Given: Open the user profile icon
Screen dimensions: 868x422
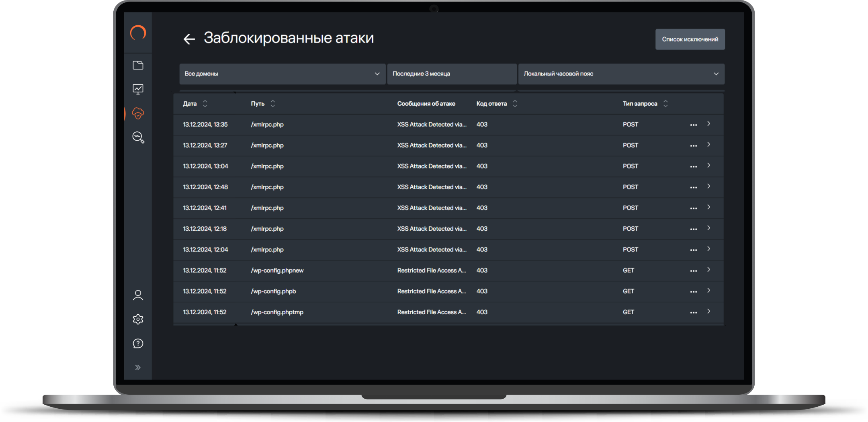Looking at the screenshot, I should point(138,295).
